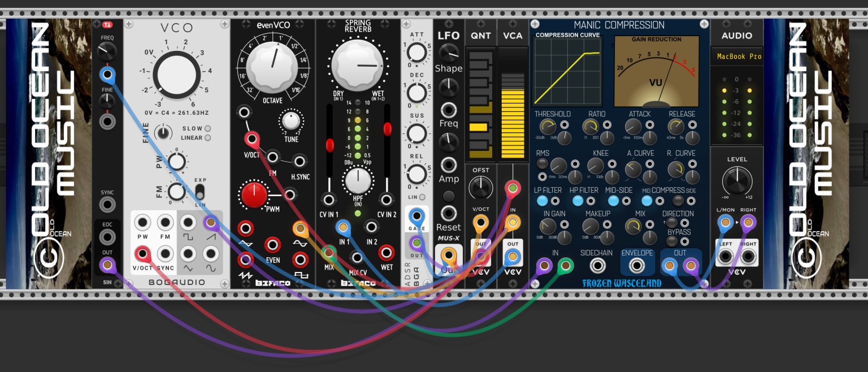
Task: Click the red PWM knob
Action: pos(254,195)
